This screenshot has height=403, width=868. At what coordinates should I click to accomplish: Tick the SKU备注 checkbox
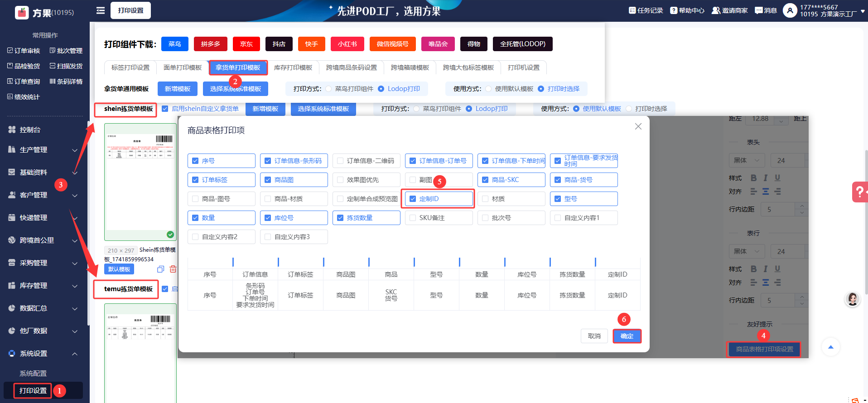(413, 218)
